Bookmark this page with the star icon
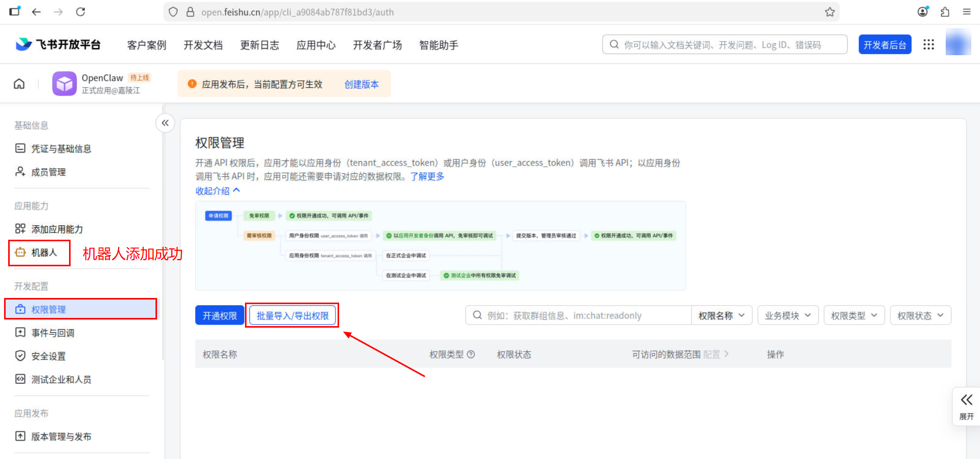980x459 pixels. coord(830,12)
